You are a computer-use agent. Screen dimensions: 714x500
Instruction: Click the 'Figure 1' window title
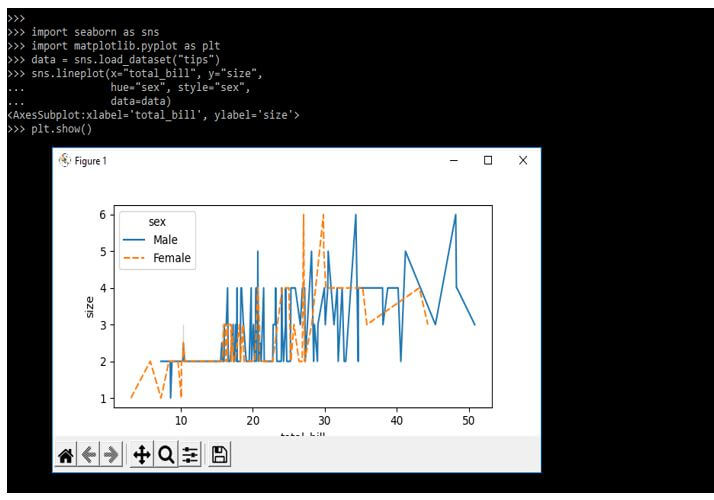tap(91, 161)
